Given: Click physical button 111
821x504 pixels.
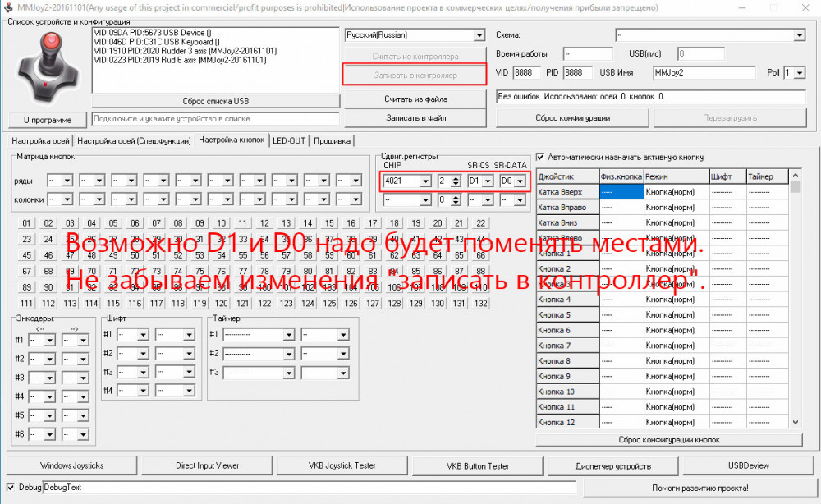Looking at the screenshot, I should point(26,304).
